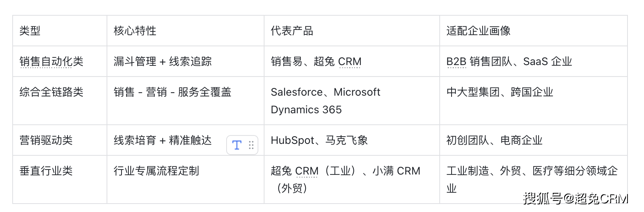Click the B2B 销售团队、SaaS 企业 cell

509,62
